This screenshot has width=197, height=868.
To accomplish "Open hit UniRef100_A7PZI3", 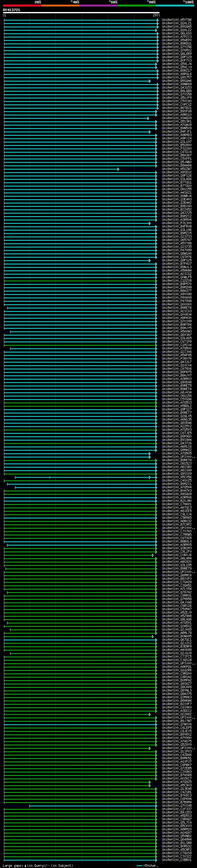I will [x=177, y=37].
